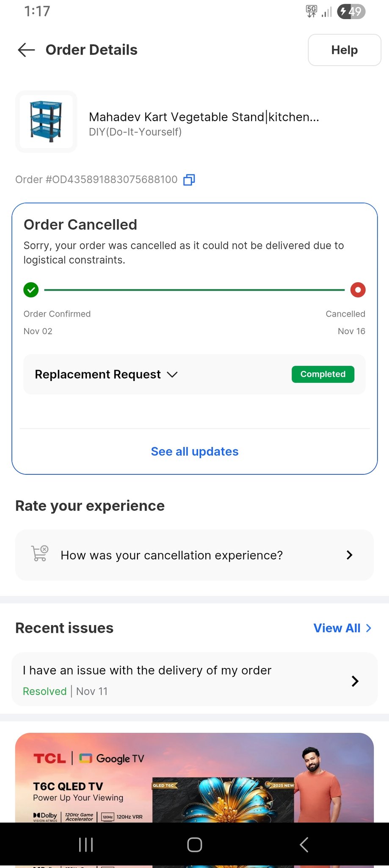This screenshot has width=389, height=868.
Task: Open the vegetable stand product thumbnail
Action: point(46,122)
